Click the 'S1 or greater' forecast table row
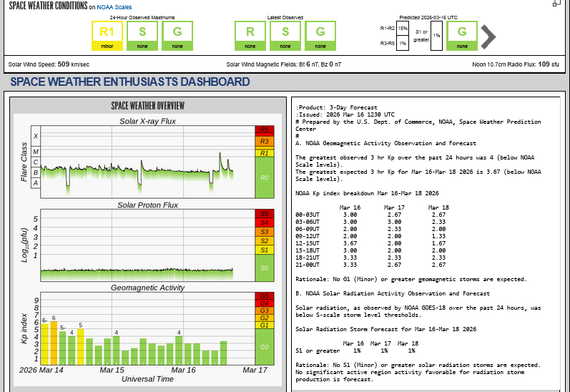The width and height of the screenshot is (570, 392). click(355, 351)
